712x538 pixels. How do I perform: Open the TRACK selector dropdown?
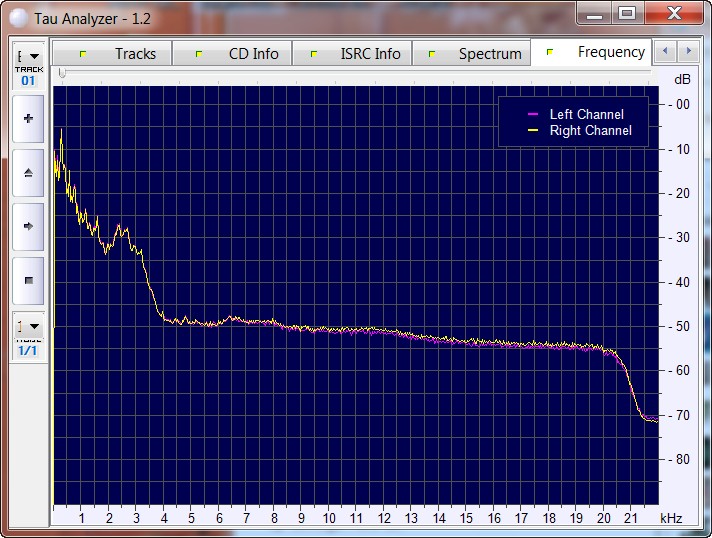pyautogui.click(x=28, y=57)
